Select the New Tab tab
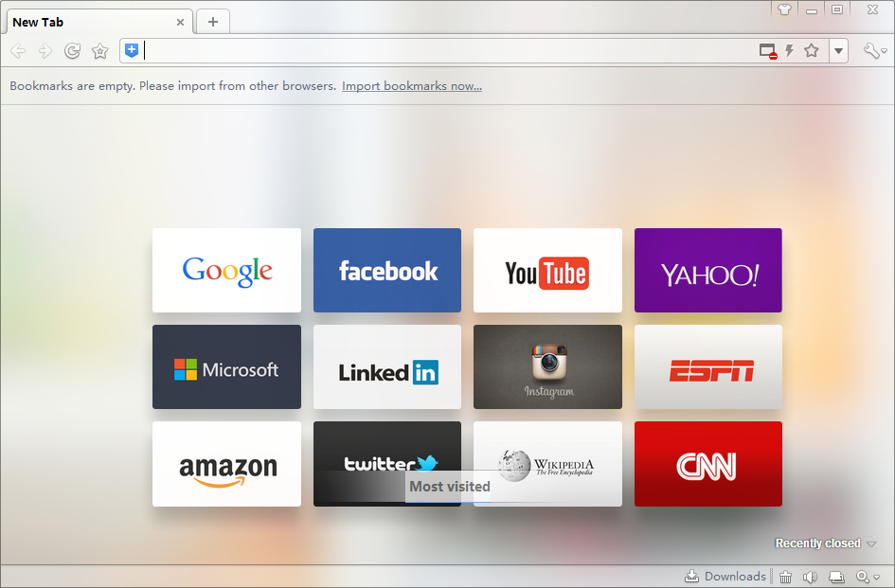 tap(90, 22)
